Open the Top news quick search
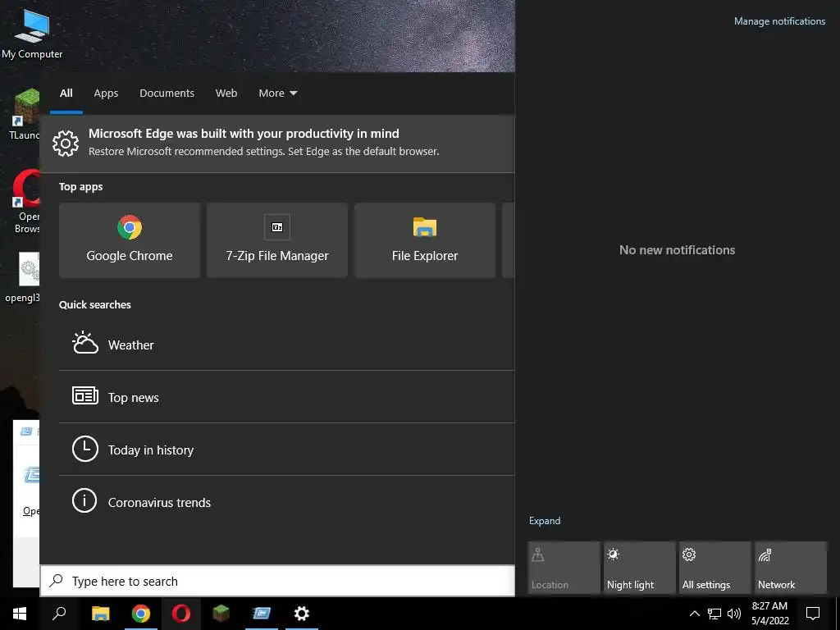The height and width of the screenshot is (630, 840). point(286,397)
